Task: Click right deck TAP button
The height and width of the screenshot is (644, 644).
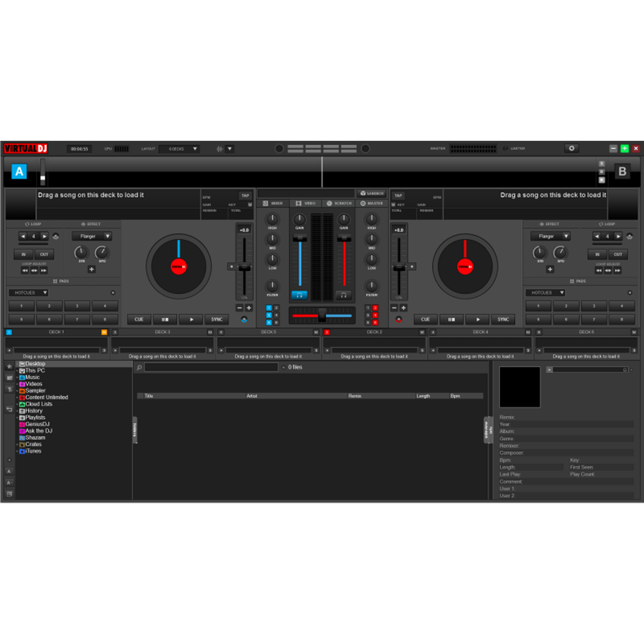Action: point(398,195)
